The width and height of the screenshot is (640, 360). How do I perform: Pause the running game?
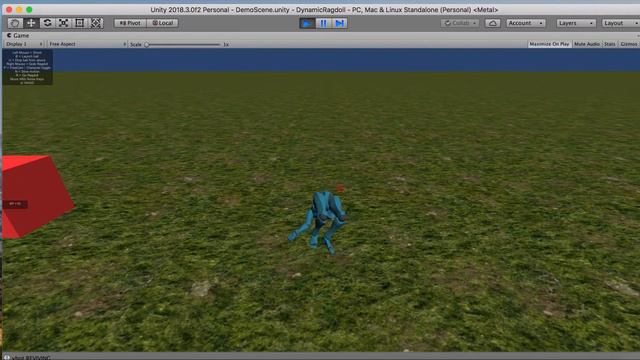pos(323,23)
